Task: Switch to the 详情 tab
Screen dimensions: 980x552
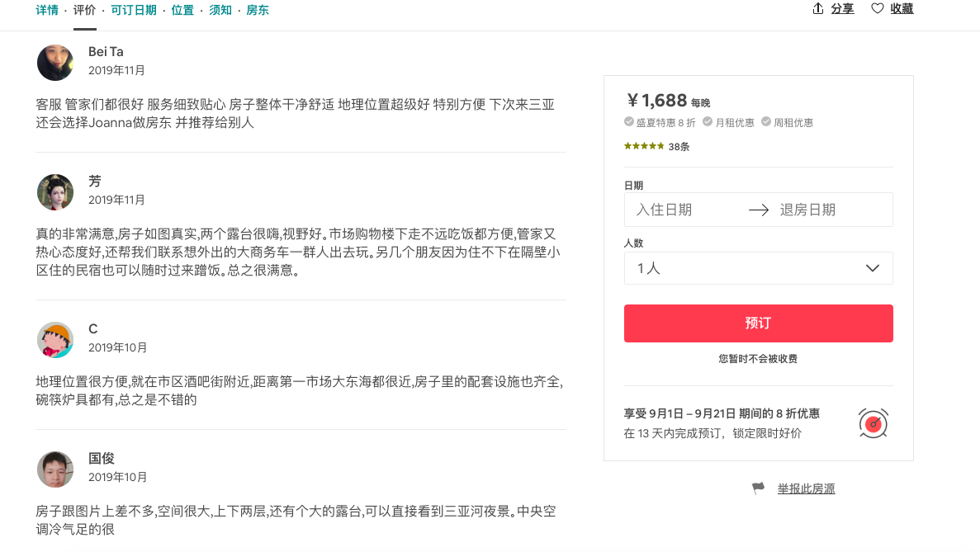Action: click(x=47, y=10)
